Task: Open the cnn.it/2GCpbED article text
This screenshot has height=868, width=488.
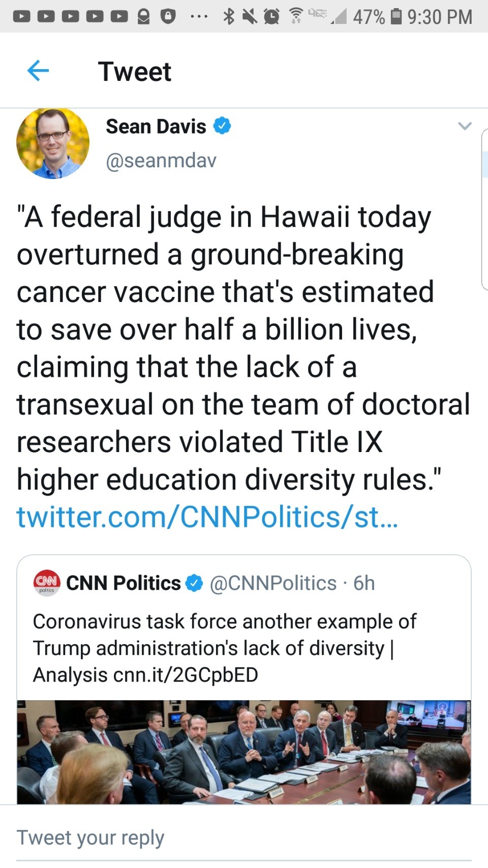Action: click(x=186, y=675)
